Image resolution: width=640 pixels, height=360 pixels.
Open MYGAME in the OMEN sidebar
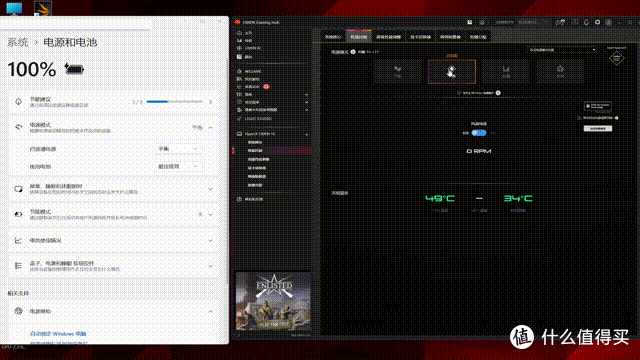249,71
